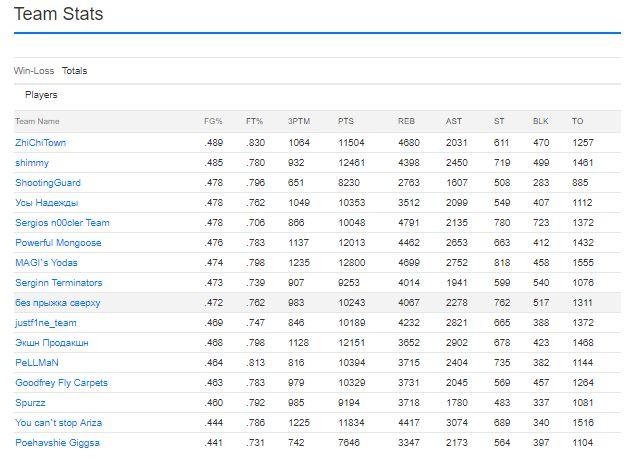Viewport: 628px width, 462px height.
Task: Open the Players view
Action: 41,95
